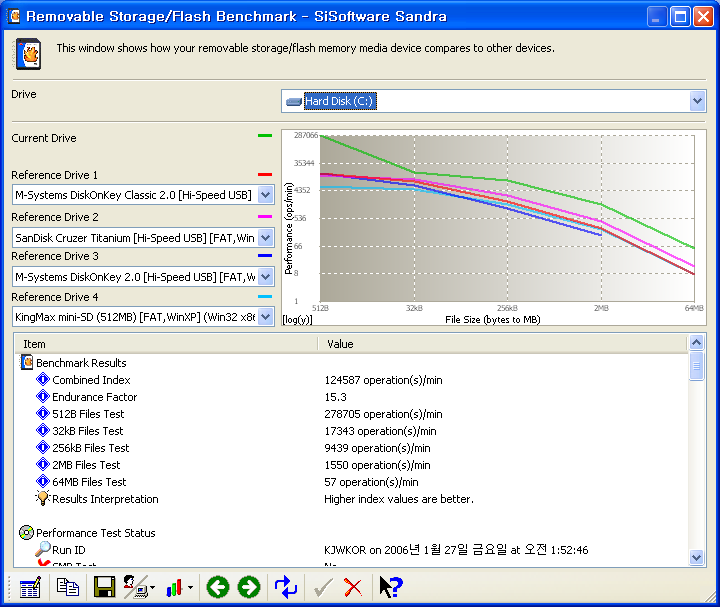Image resolution: width=720 pixels, height=607 pixels.
Task: Click the Results Interpretation lightbulb icon
Action: coord(43,498)
